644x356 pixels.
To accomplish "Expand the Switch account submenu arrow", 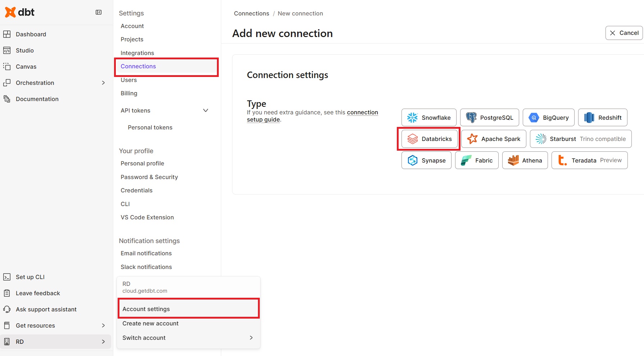I will point(251,338).
